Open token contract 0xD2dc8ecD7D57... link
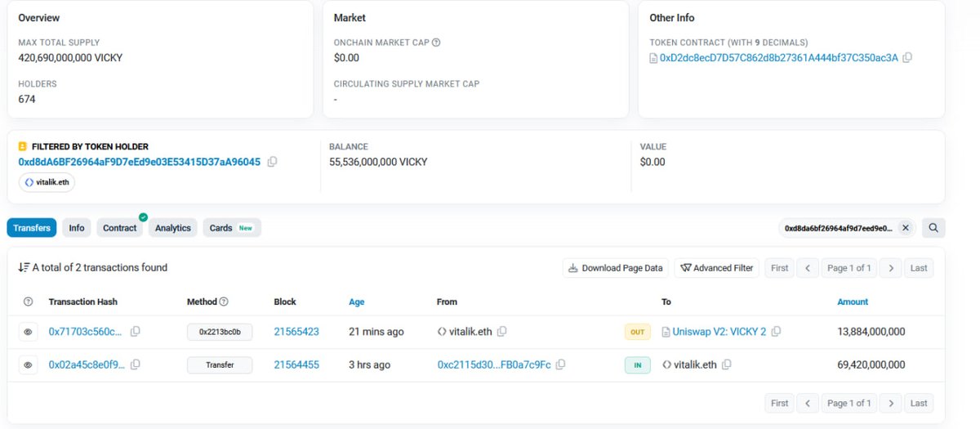The width and height of the screenshot is (980, 429). [x=778, y=58]
